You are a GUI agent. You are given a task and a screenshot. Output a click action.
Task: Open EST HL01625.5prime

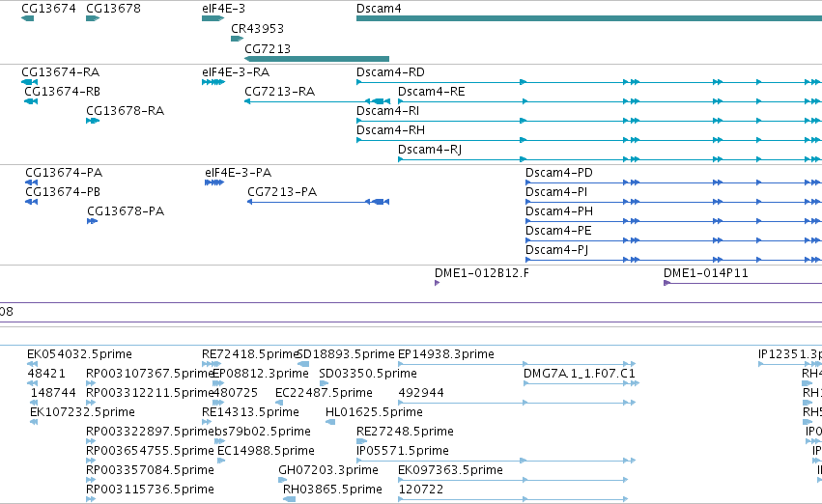click(374, 412)
